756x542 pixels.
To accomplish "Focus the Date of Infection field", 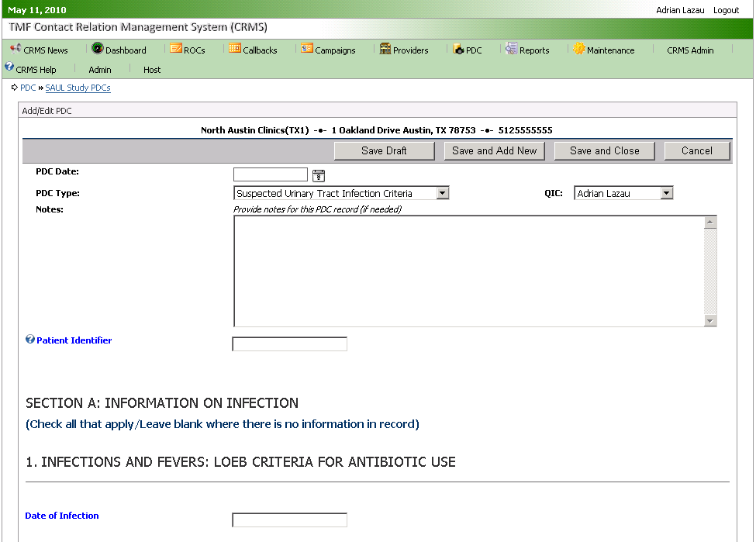I will coord(289,520).
